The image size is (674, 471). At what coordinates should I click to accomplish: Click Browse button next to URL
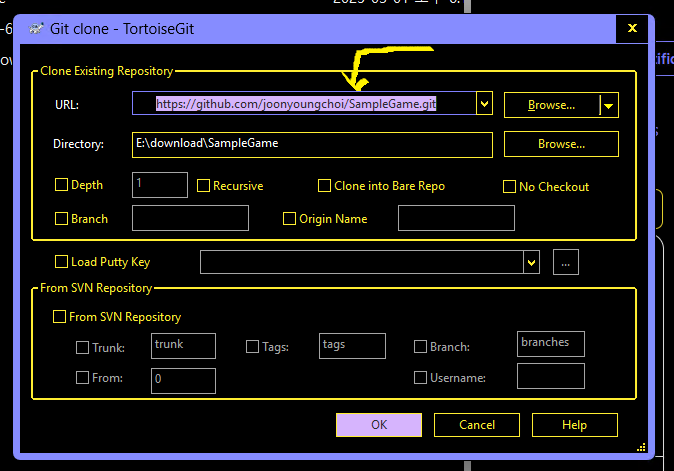pos(551,105)
